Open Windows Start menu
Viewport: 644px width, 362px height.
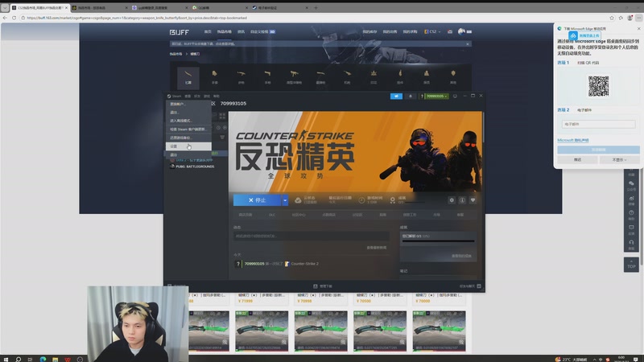6,359
